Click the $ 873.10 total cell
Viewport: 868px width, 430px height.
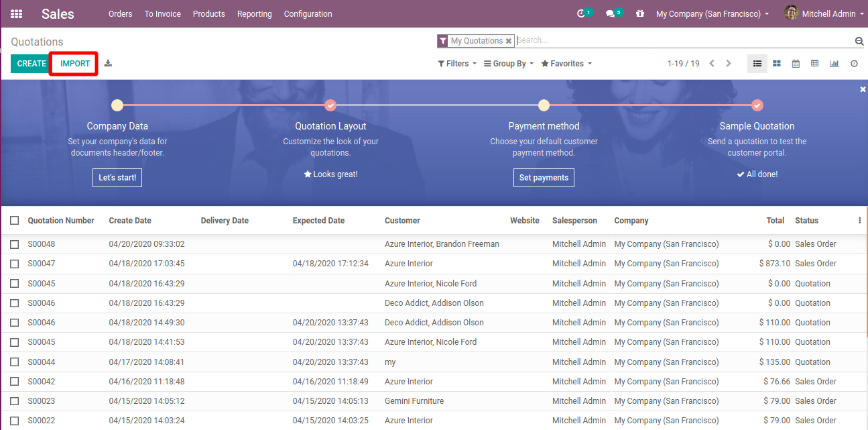click(x=774, y=264)
